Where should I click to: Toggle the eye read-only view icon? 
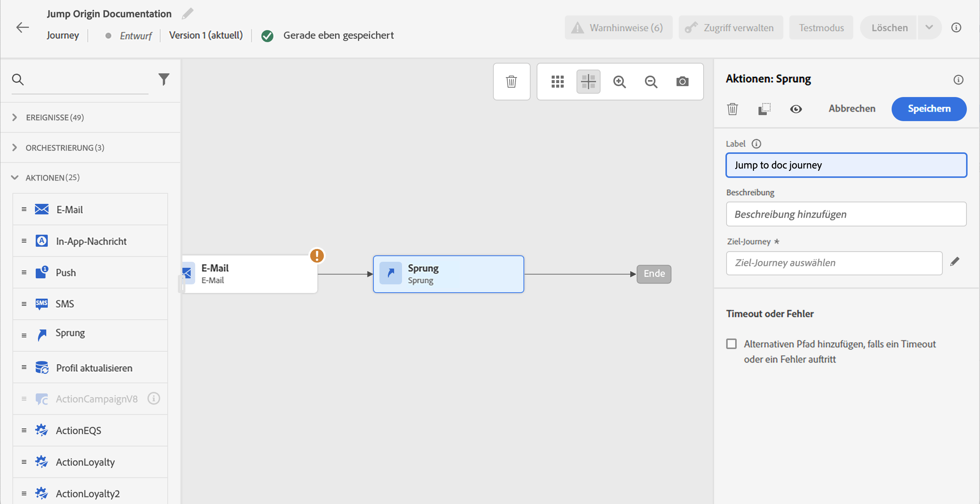[796, 109]
